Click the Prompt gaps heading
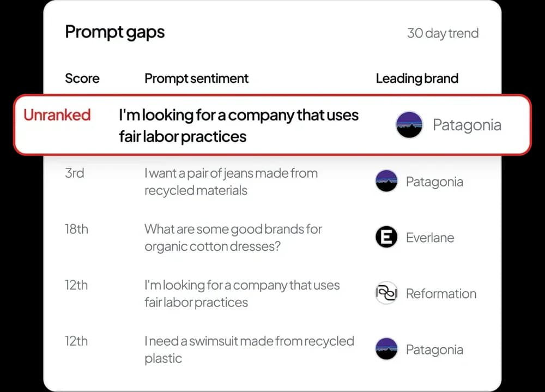This screenshot has height=392, width=545. (115, 32)
